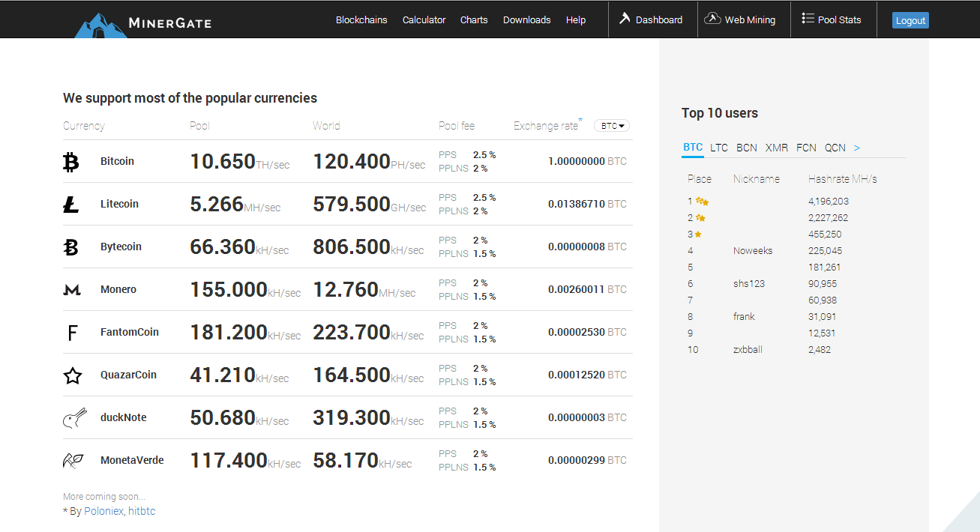Open the Charts page
980x532 pixels.
474,19
